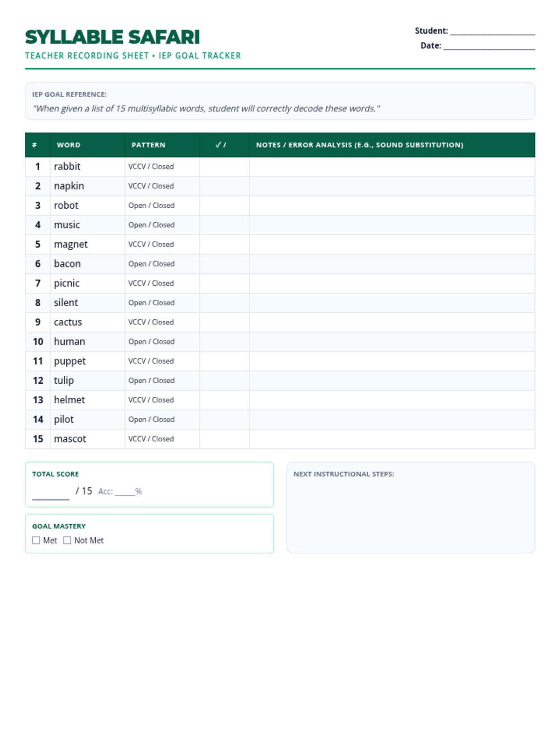
Task: Click the notes cell for mascot row
Action: (392, 439)
